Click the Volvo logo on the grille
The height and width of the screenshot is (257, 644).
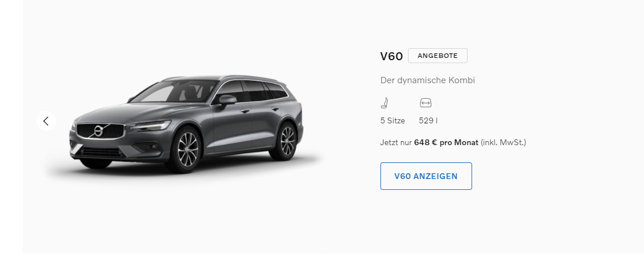click(x=98, y=131)
